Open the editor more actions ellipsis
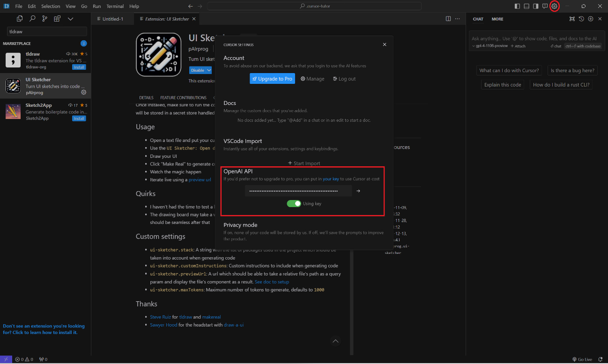 pyautogui.click(x=458, y=19)
